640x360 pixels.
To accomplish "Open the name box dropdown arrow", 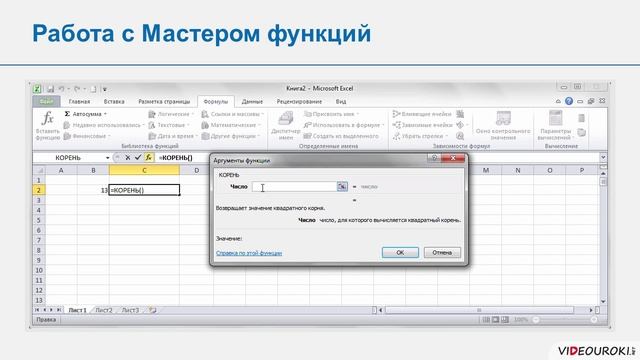I will tap(107, 158).
